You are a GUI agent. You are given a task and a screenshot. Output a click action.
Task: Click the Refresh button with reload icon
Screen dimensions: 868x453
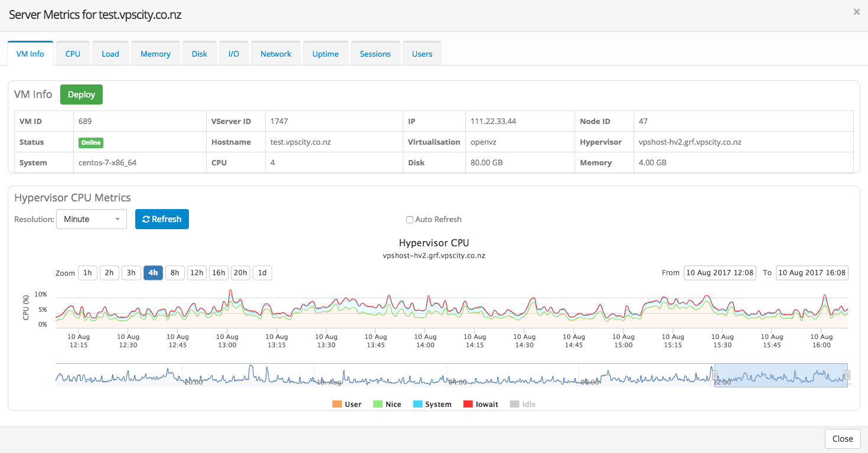pyautogui.click(x=162, y=219)
